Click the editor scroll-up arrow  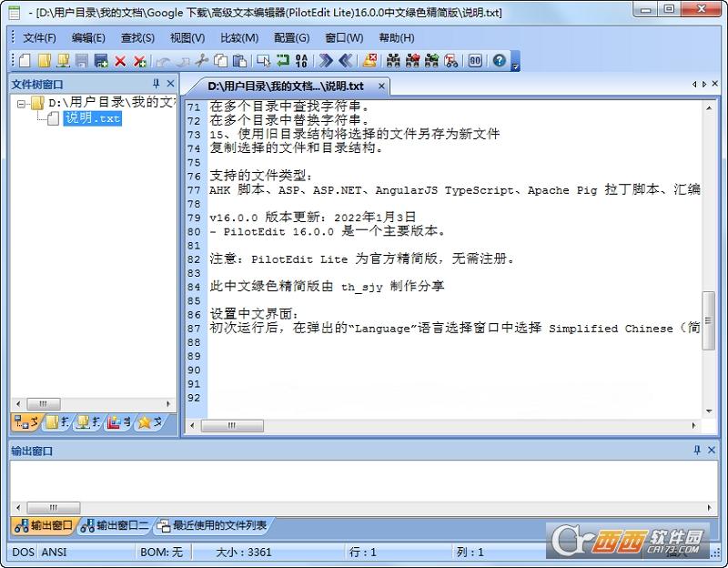pos(709,107)
